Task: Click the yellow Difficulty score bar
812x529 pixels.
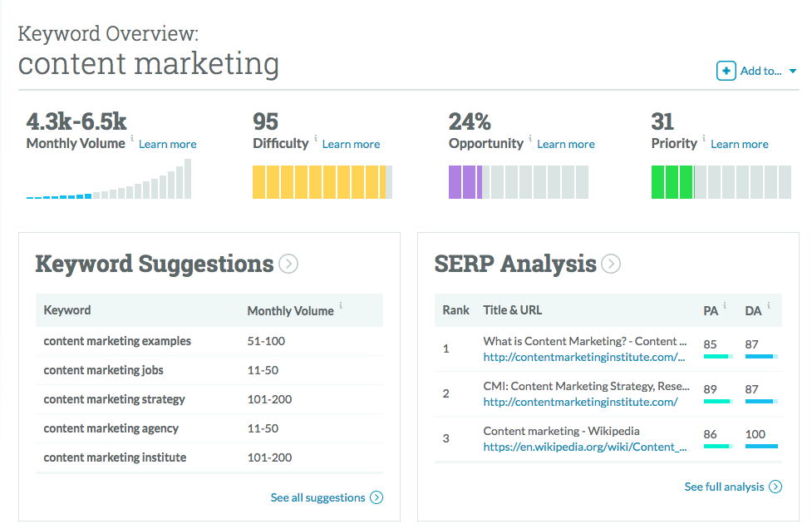Action: (322, 182)
